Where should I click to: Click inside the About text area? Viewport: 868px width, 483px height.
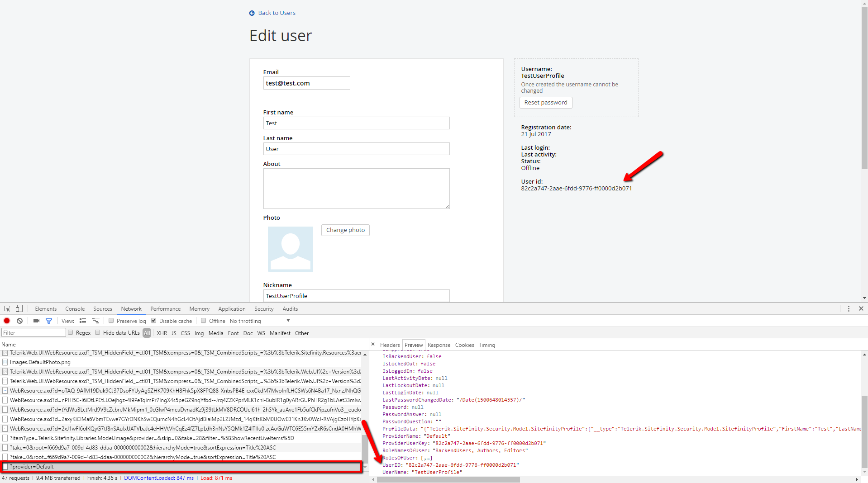(356, 189)
